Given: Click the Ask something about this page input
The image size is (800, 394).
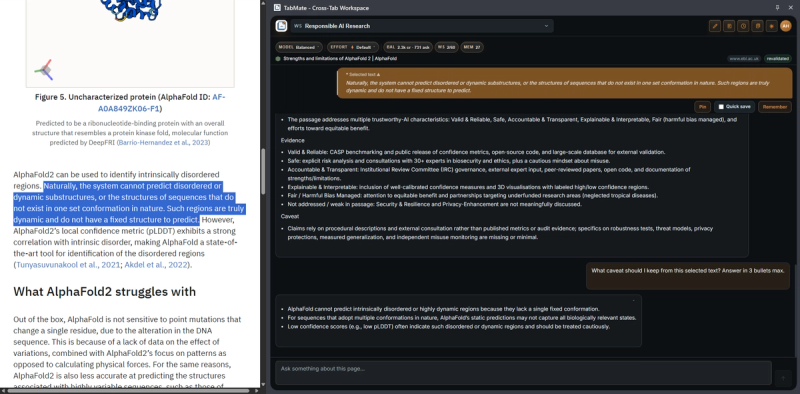Looking at the screenshot, I should [523, 373].
